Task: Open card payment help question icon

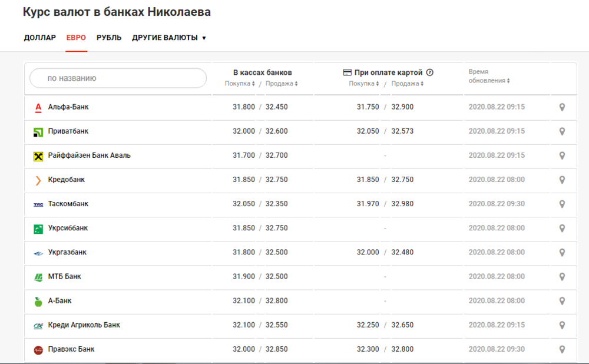Action: pos(430,72)
